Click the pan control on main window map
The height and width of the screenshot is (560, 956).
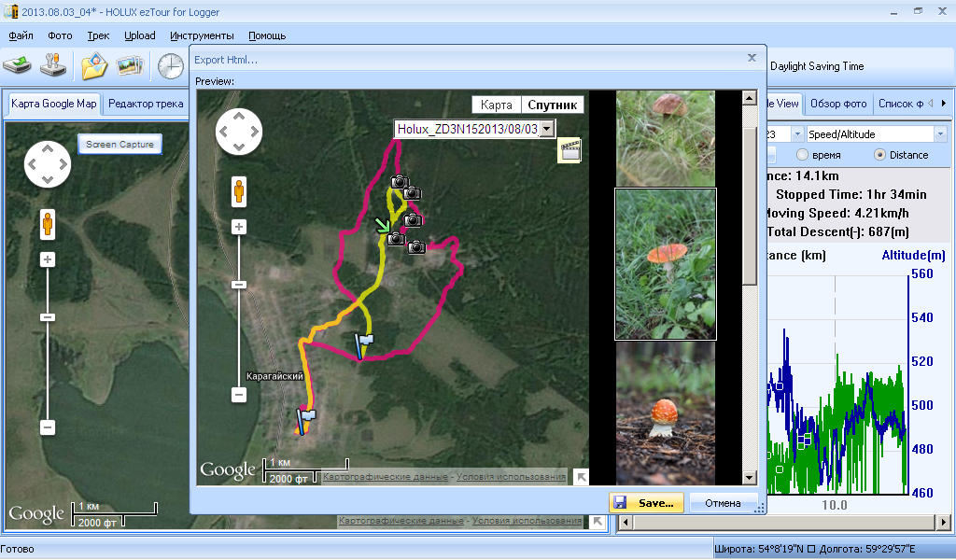click(x=48, y=164)
